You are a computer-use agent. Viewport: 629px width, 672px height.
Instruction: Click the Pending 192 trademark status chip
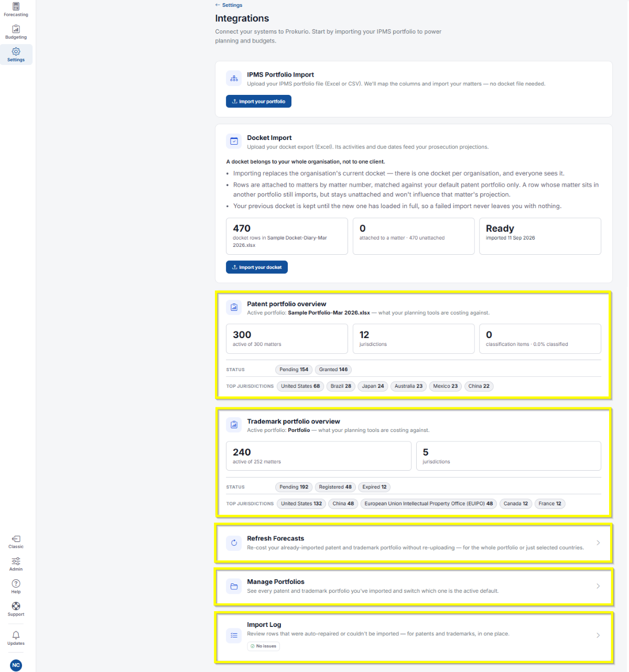[294, 487]
